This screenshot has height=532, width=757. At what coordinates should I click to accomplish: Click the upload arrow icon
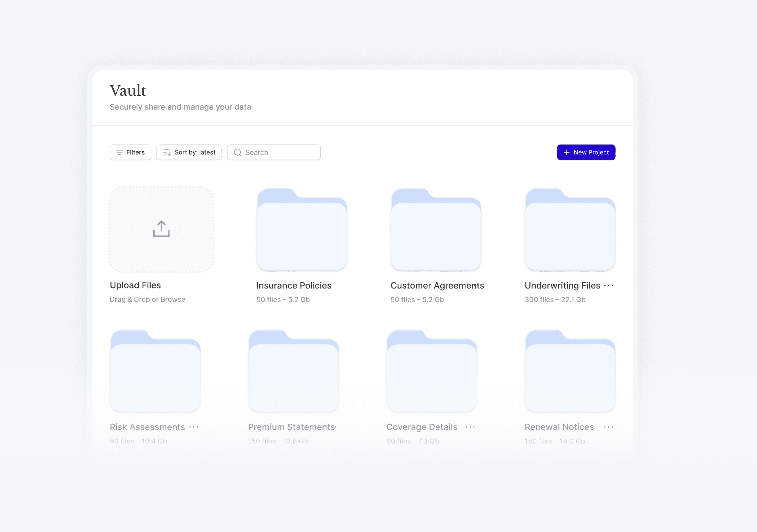[161, 228]
